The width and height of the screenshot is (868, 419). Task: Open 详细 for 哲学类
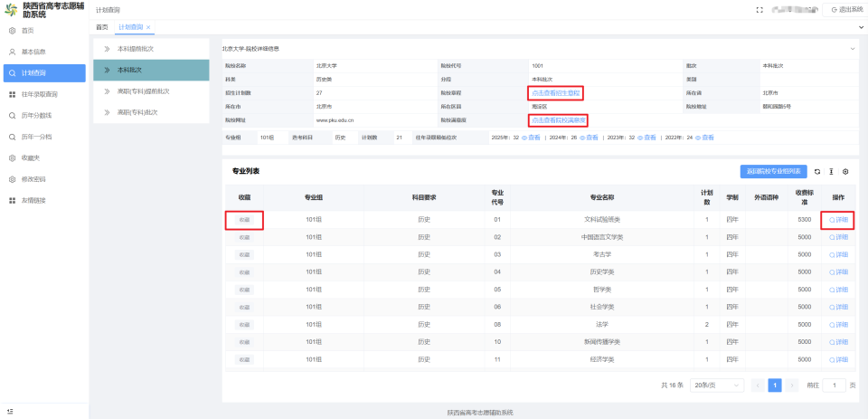[838, 290]
